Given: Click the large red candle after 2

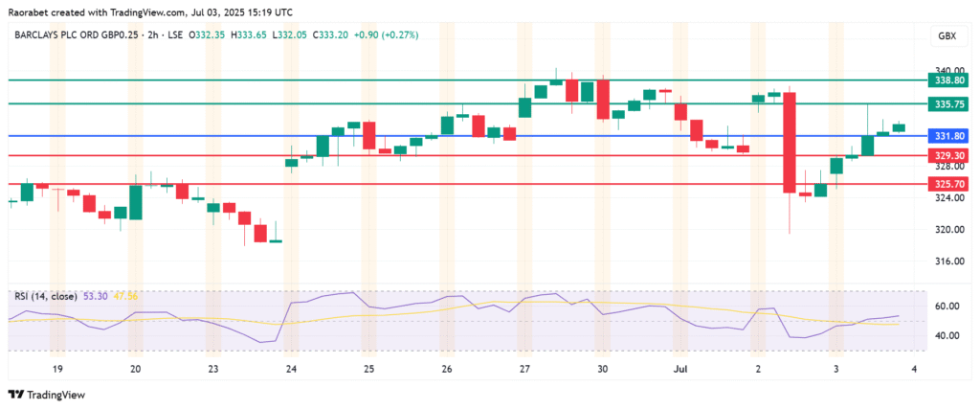Looking at the screenshot, I should [790, 142].
